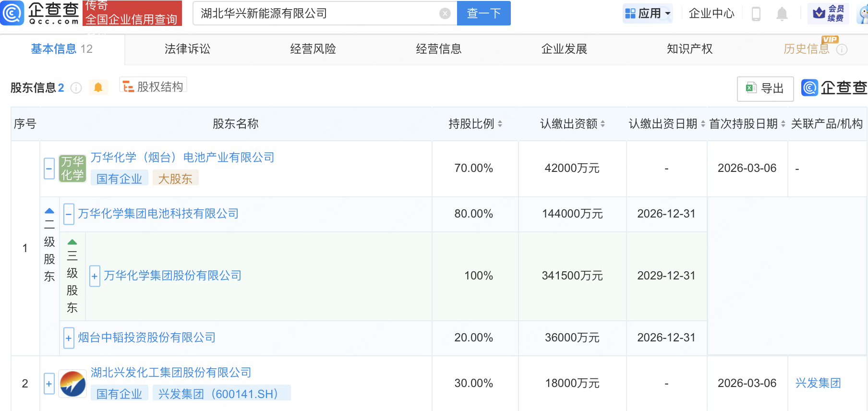
Task: Collapse the 万华化学集团电池科技 sub-shareholders
Action: click(69, 214)
